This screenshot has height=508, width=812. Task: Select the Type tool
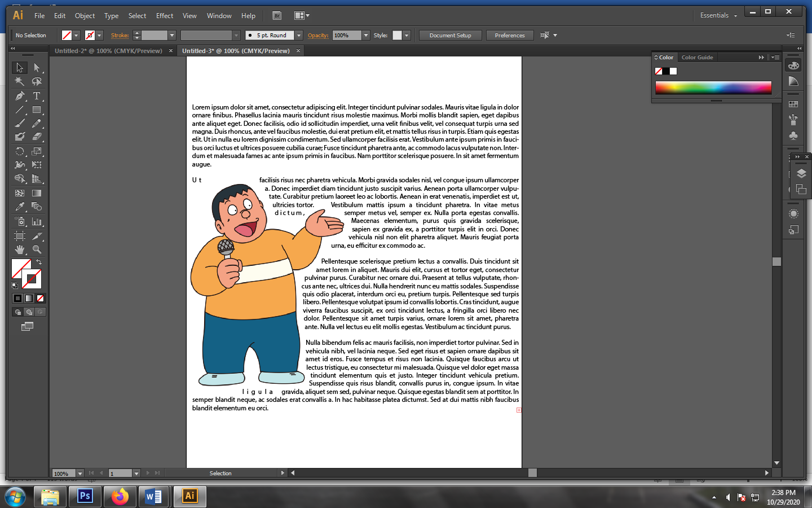coord(37,96)
